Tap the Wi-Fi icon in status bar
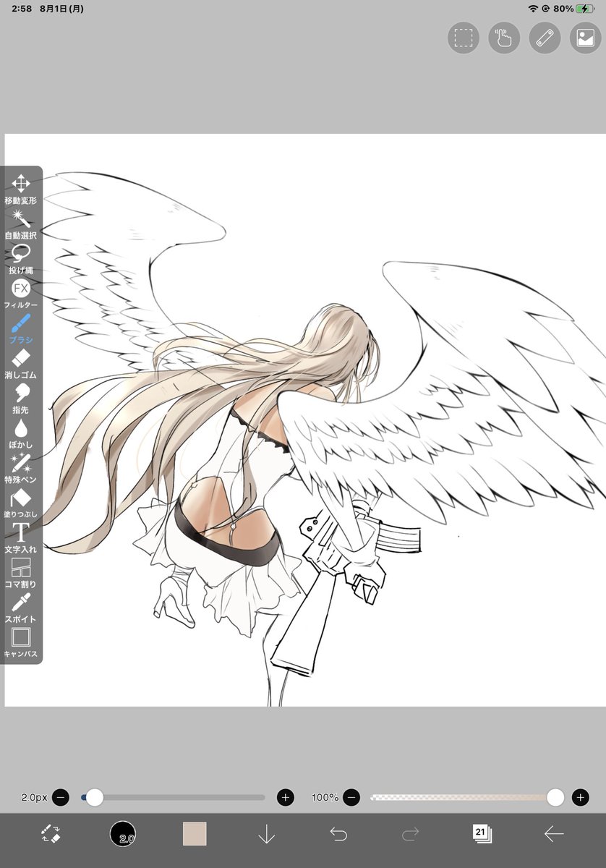Viewport: 606px width, 868px height. pos(533,9)
